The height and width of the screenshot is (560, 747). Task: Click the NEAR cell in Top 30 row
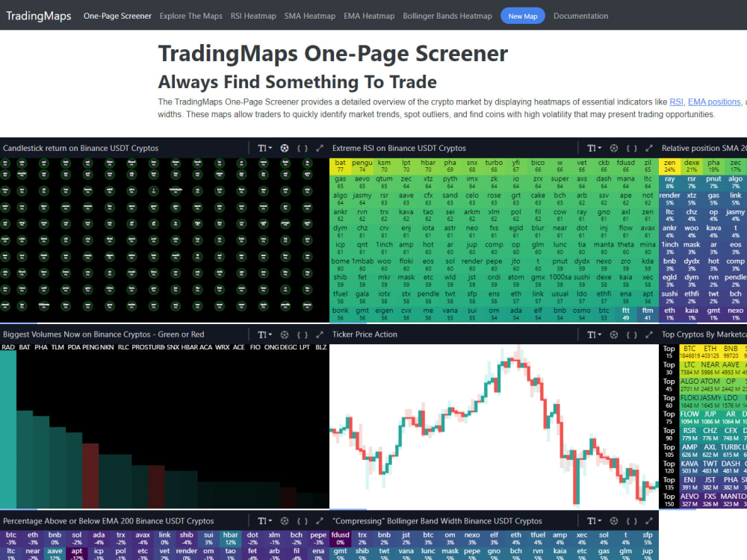(710, 368)
